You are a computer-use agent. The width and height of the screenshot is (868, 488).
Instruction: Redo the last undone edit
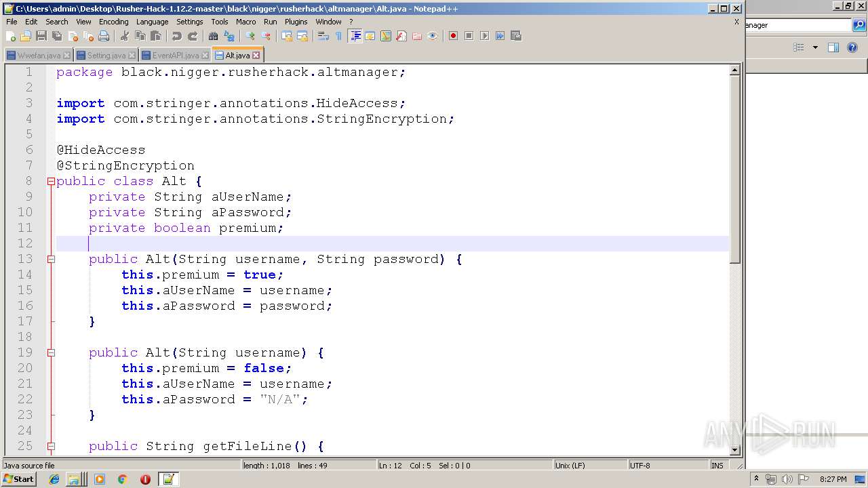(193, 36)
